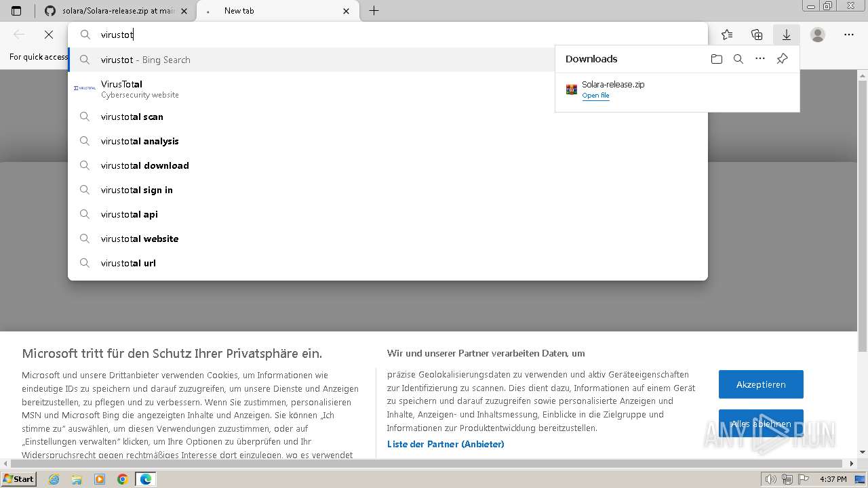868x488 pixels.
Task: Click Akzeptieren button
Action: point(761,384)
